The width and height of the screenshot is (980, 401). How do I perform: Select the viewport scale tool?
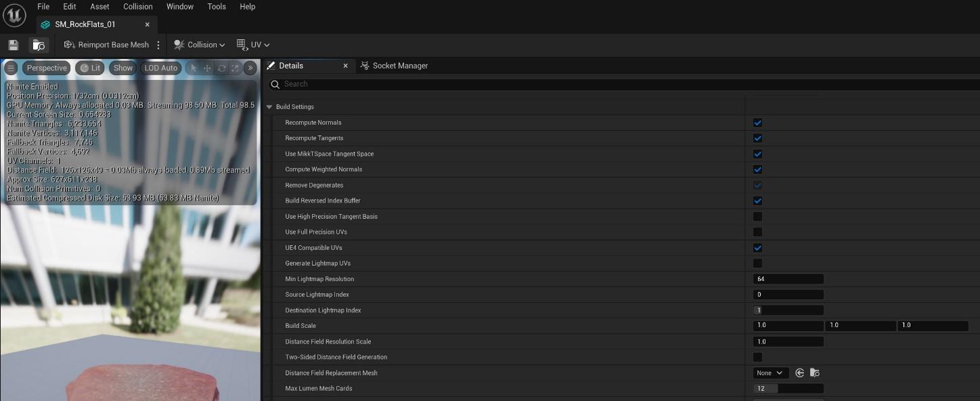tap(235, 68)
